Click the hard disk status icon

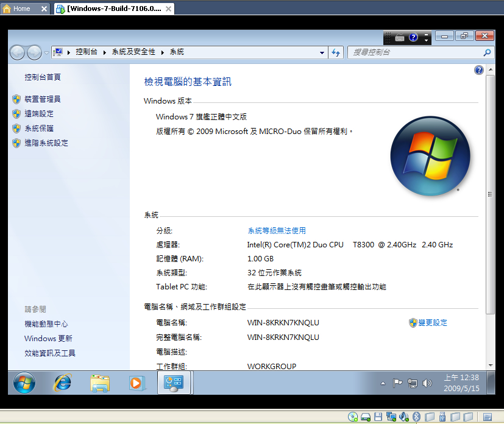click(366, 417)
